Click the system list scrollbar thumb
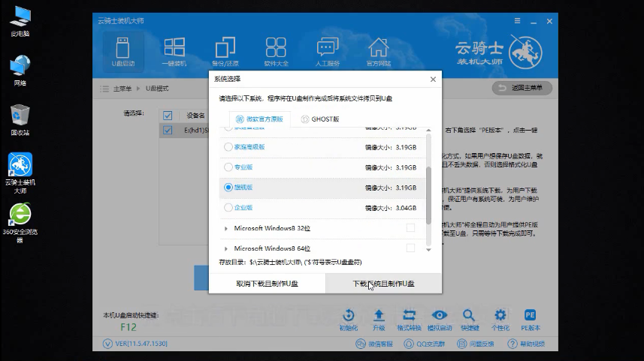The image size is (644, 361). (x=428, y=195)
